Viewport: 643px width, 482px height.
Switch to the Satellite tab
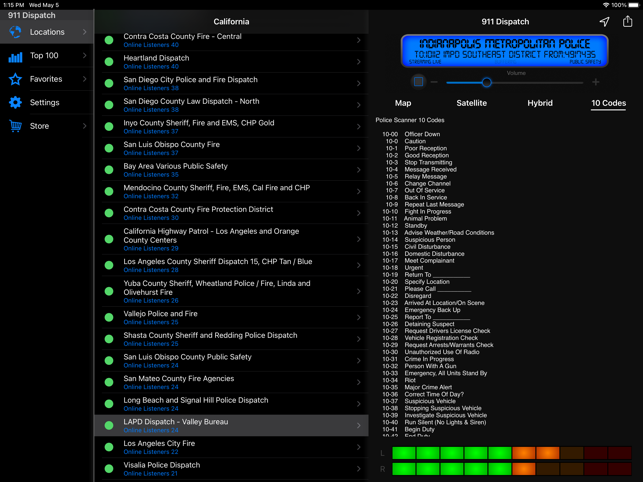tap(472, 103)
